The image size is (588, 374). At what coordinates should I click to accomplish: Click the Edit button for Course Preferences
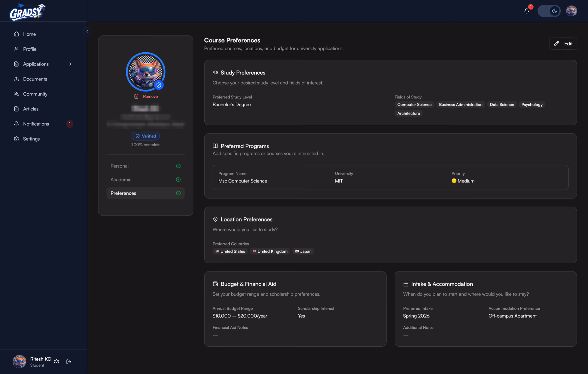[x=563, y=43]
